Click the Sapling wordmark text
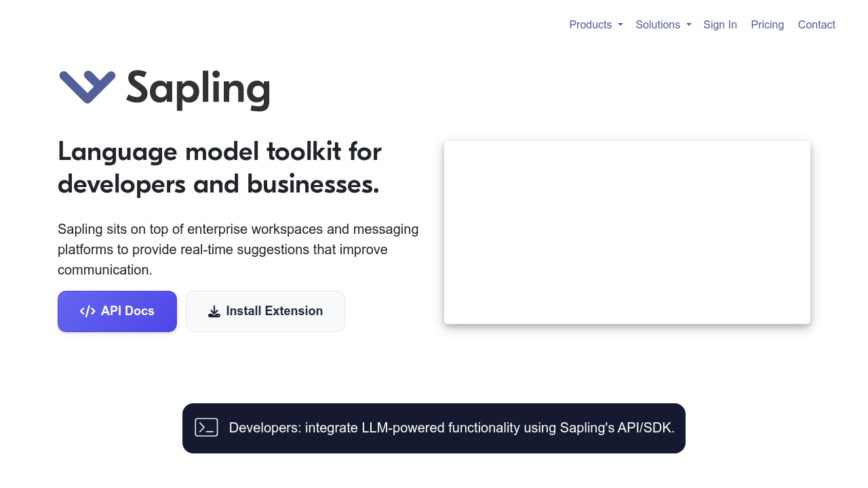Viewport: 868px width, 488px height. (x=197, y=89)
